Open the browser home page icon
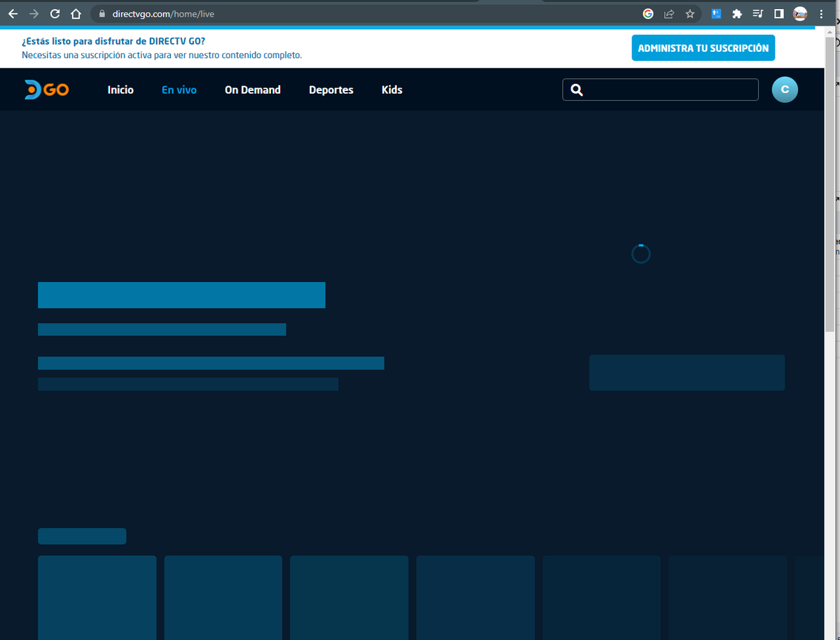 [76, 14]
